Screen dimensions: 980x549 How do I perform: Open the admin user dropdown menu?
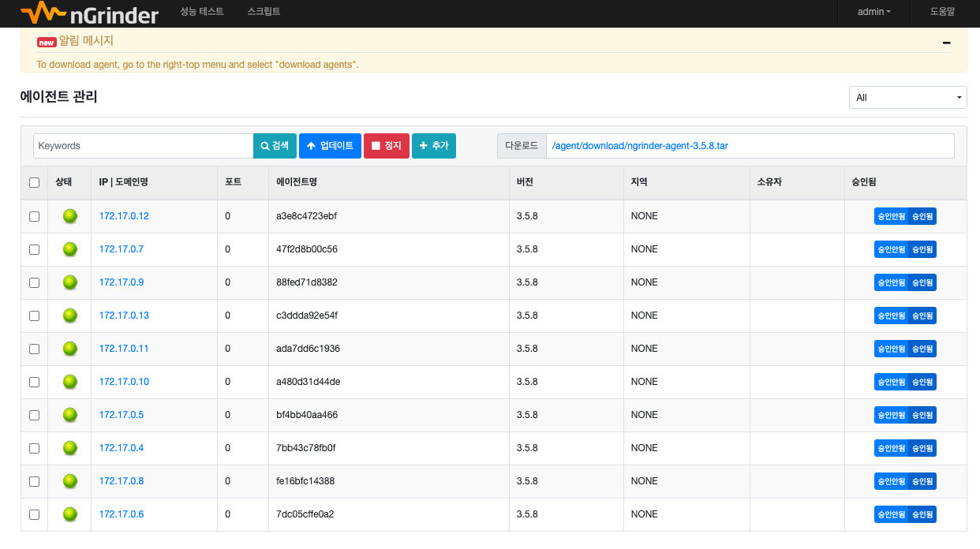873,12
